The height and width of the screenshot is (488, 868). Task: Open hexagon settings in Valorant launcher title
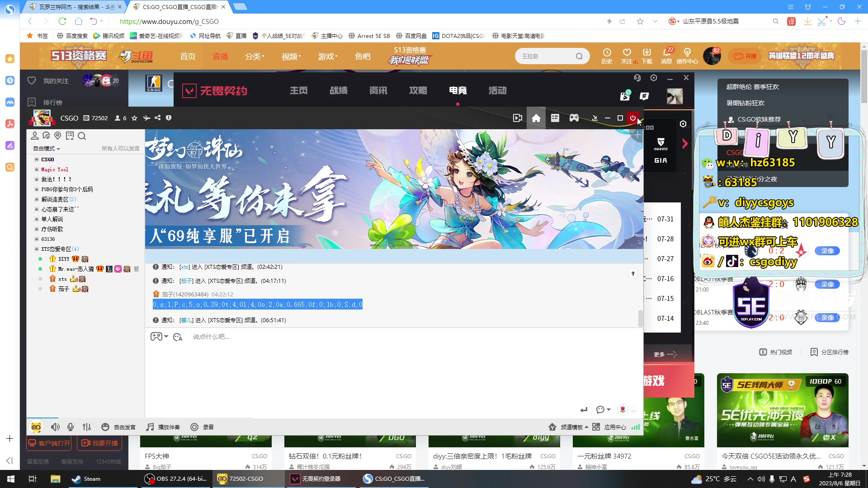[x=654, y=78]
